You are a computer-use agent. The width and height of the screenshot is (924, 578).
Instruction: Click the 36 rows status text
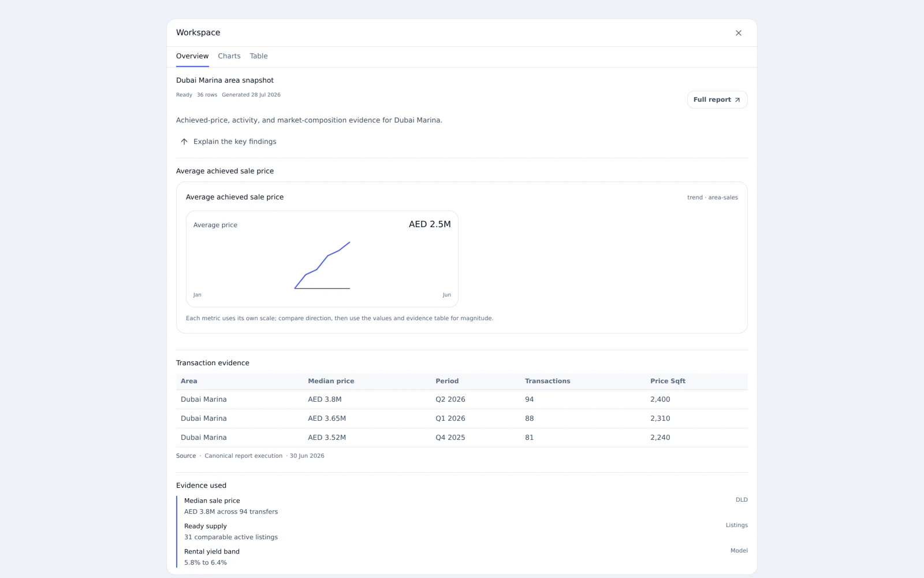[x=207, y=95]
